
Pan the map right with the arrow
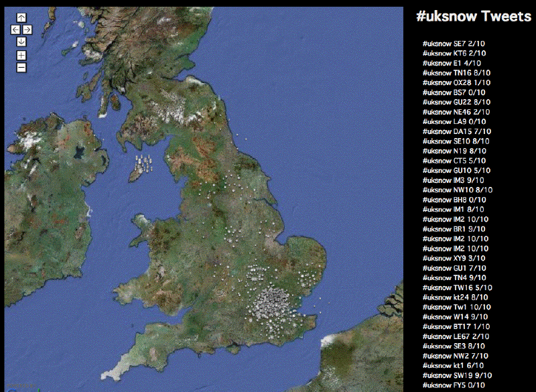click(27, 29)
